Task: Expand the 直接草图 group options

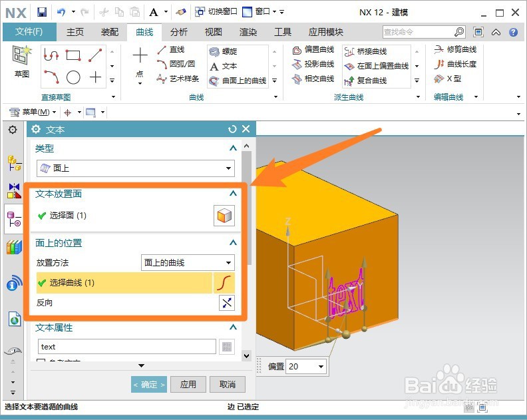Action: [x=113, y=97]
